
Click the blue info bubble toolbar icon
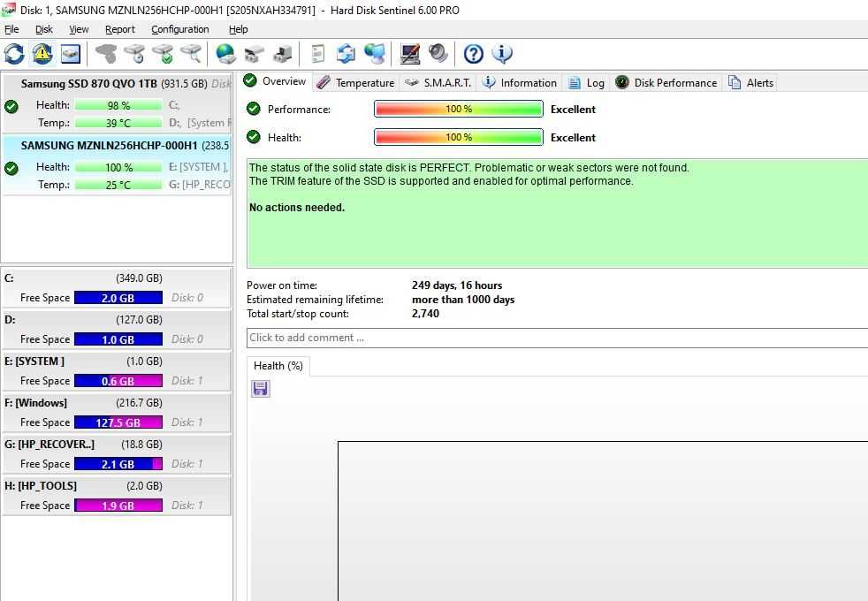click(501, 54)
